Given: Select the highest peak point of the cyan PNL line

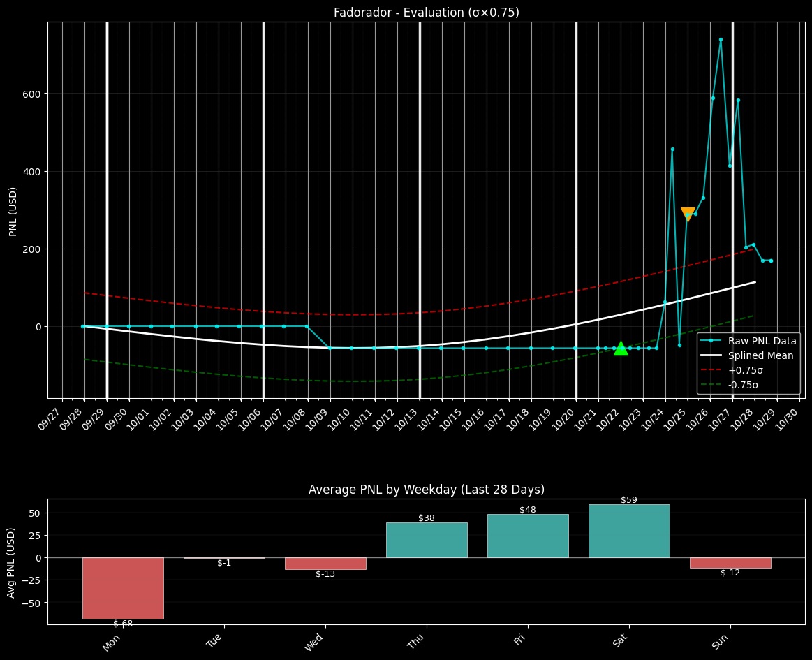Looking at the screenshot, I should click(721, 40).
